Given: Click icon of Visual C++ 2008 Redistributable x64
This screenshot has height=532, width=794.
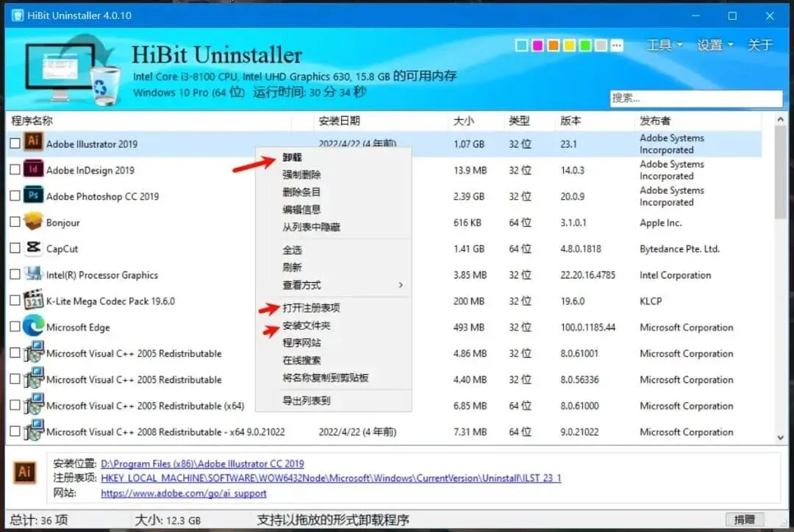Looking at the screenshot, I should pos(33,431).
